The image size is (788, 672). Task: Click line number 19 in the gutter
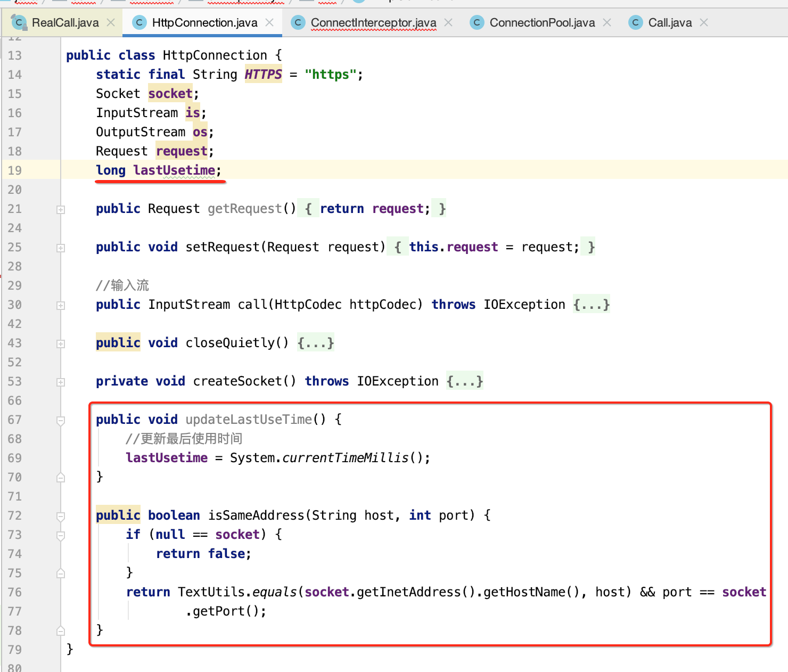point(15,170)
